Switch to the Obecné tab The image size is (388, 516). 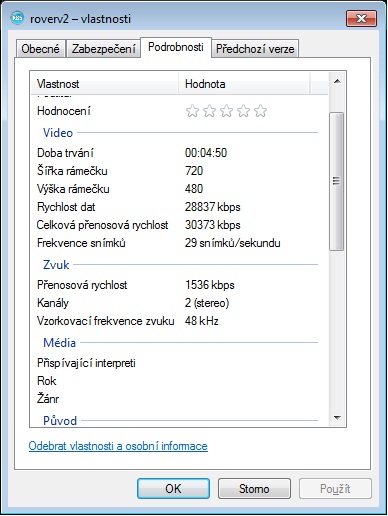[40, 49]
